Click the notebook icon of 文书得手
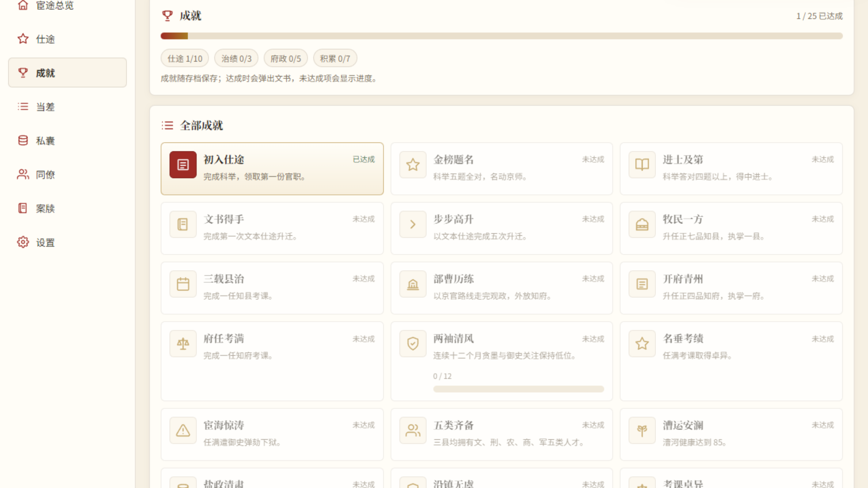868x488 pixels. pyautogui.click(x=183, y=224)
